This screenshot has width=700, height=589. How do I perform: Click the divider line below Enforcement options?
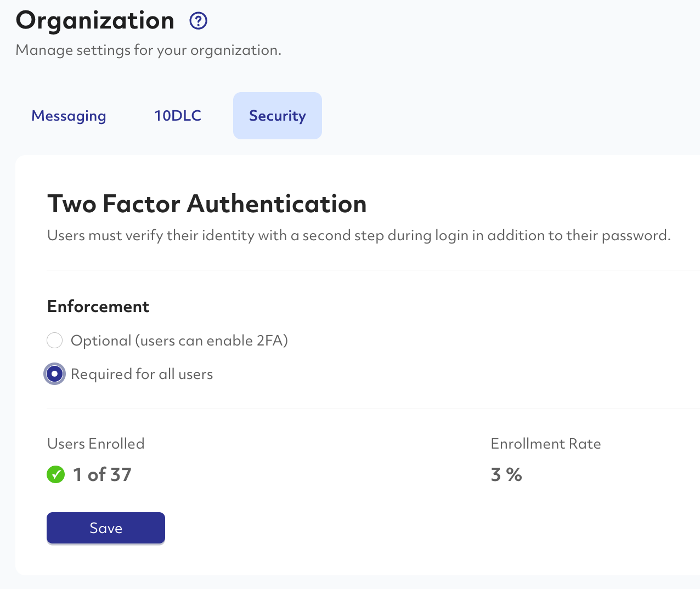[373, 409]
